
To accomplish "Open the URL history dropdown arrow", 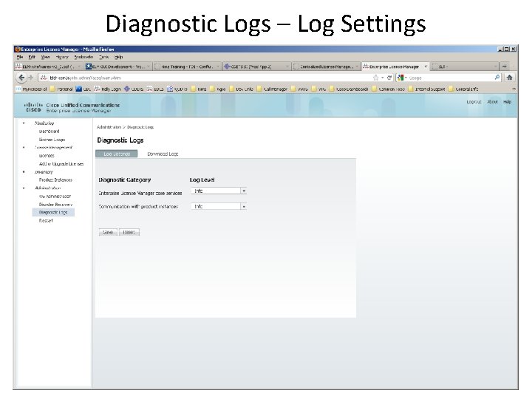I will [x=383, y=78].
